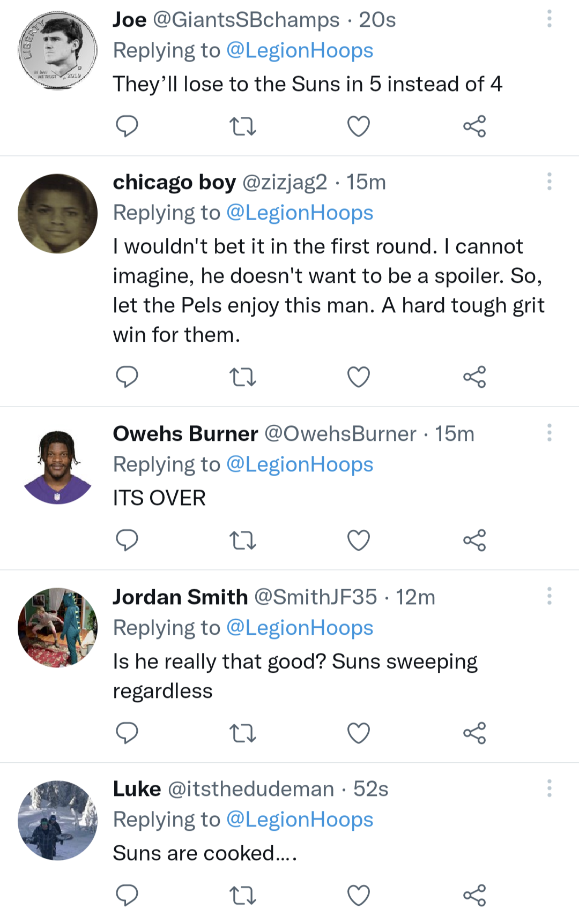Open more options on Owehs Burner's tweet

[x=549, y=432]
